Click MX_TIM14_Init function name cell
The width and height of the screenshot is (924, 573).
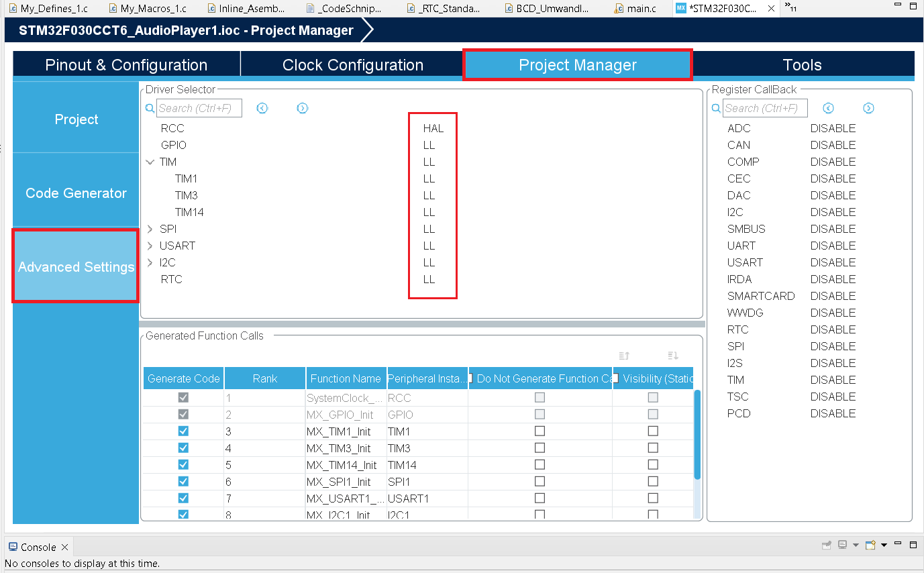click(346, 464)
